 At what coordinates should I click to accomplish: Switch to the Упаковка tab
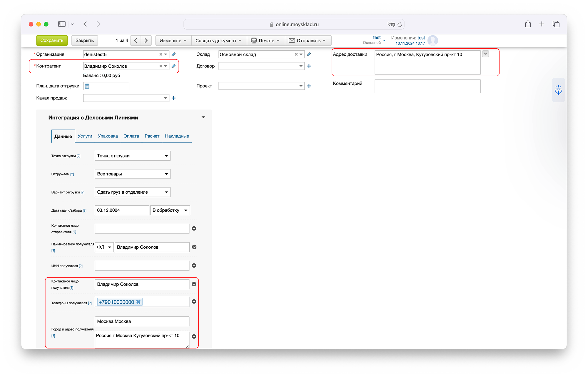pos(108,136)
